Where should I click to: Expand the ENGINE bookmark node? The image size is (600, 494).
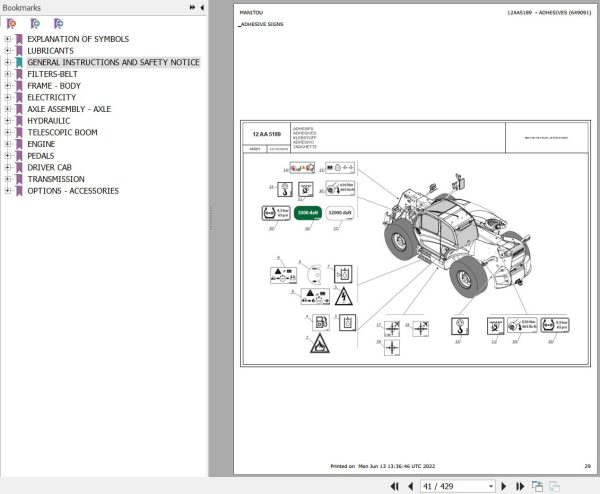click(x=7, y=144)
